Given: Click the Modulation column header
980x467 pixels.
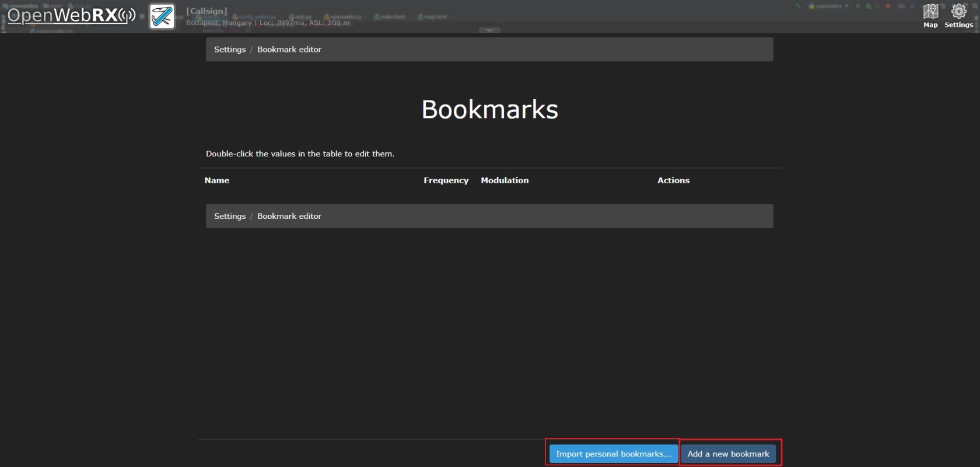Looking at the screenshot, I should tap(505, 180).
